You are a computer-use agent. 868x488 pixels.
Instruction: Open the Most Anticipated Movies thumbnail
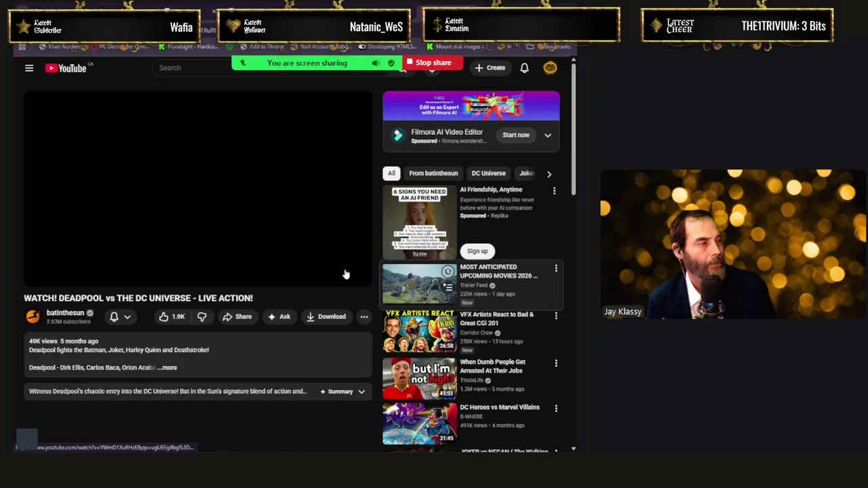click(x=420, y=285)
